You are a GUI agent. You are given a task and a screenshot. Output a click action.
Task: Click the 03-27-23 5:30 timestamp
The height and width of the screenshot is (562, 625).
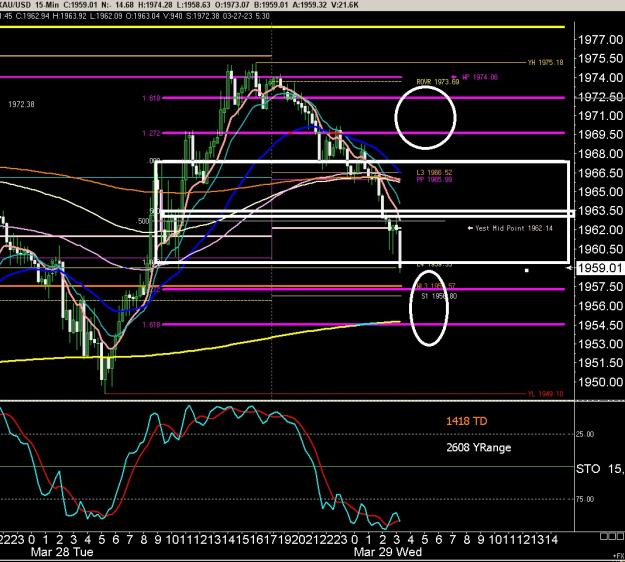[x=246, y=16]
